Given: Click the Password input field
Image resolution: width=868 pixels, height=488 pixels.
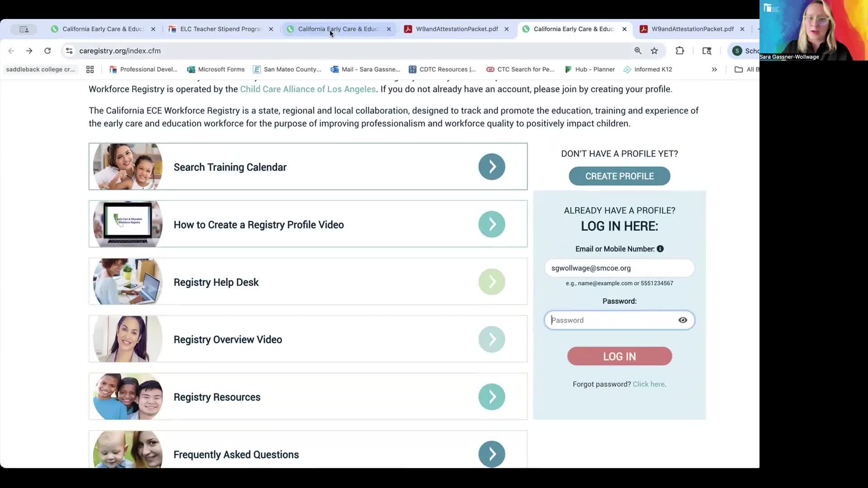Looking at the screenshot, I should [x=610, y=320].
